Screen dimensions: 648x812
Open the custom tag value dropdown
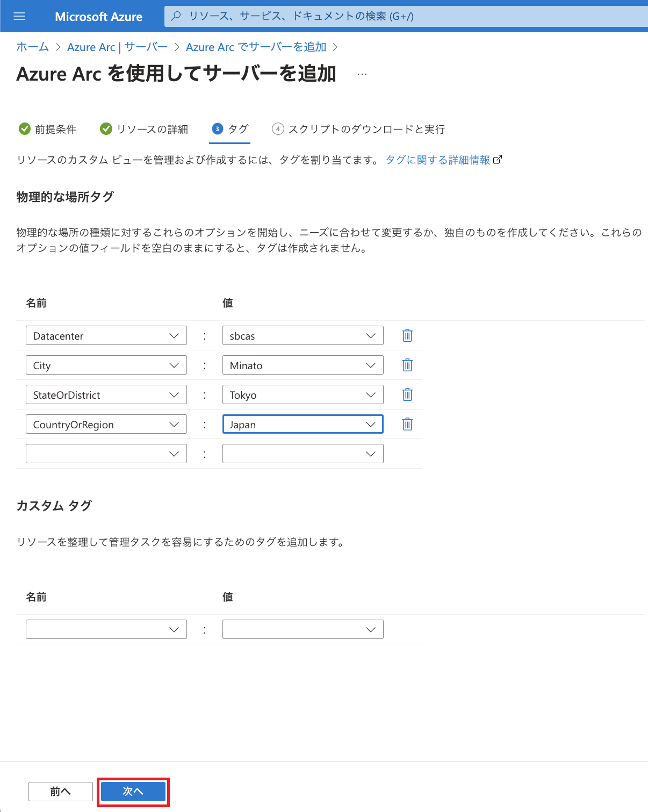click(303, 629)
